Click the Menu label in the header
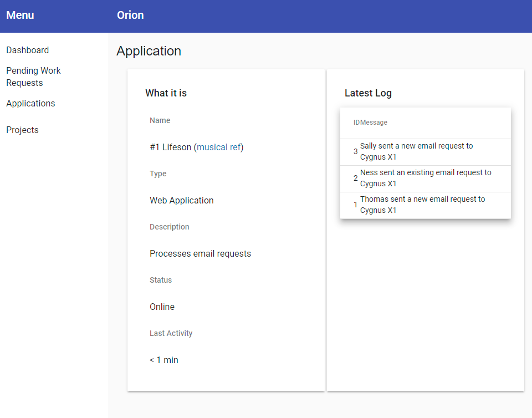Screen dimensions: 532x418 pyautogui.click(x=20, y=15)
